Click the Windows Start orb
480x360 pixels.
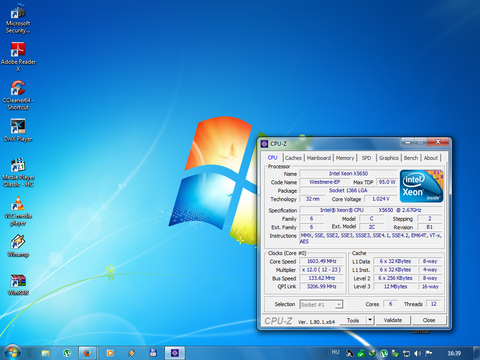13,352
